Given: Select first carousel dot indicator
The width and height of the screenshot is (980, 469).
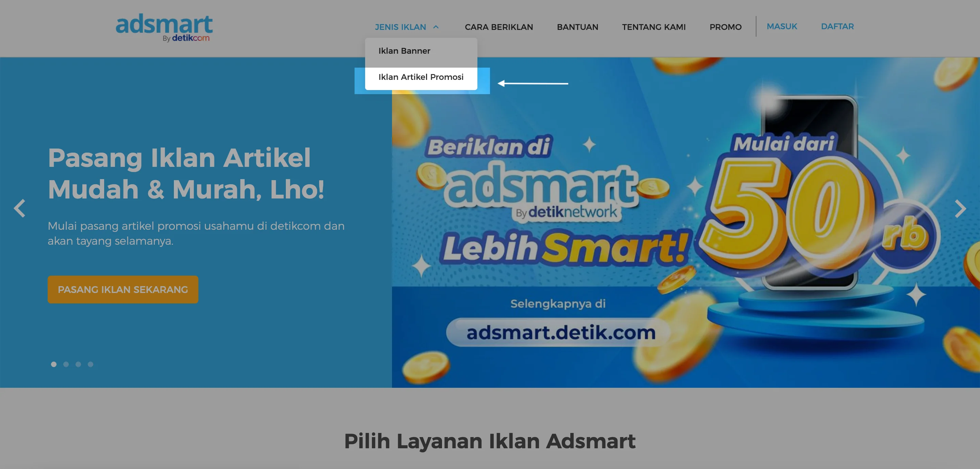Looking at the screenshot, I should click(x=54, y=364).
